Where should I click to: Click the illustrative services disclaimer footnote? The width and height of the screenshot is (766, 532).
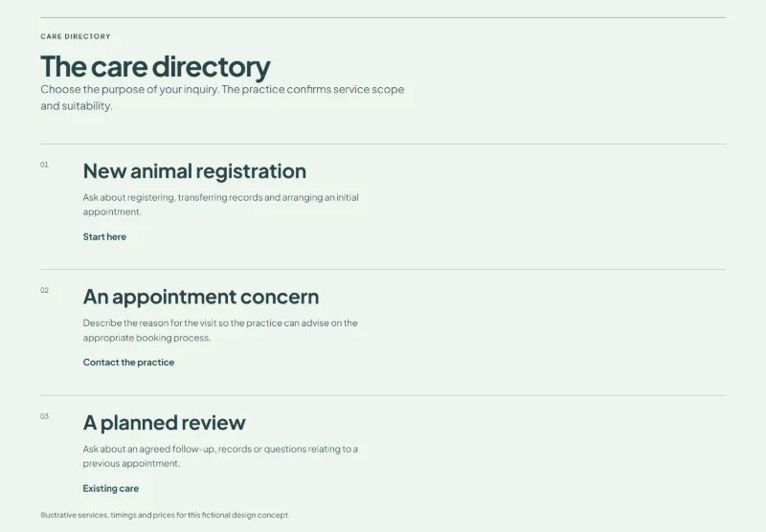tap(165, 515)
